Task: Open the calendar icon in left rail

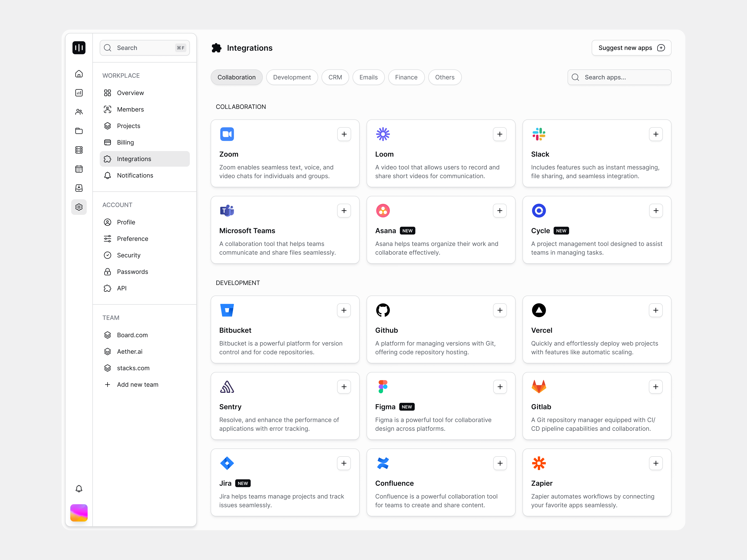Action: click(79, 169)
